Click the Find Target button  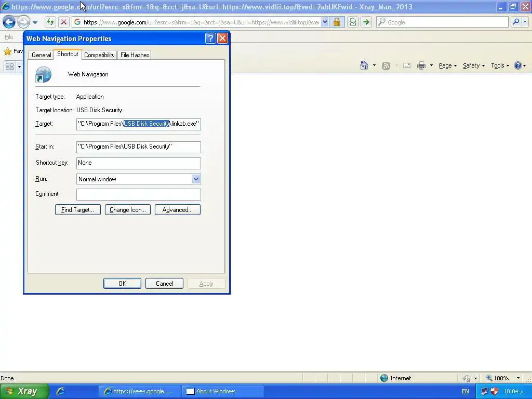[x=78, y=210]
